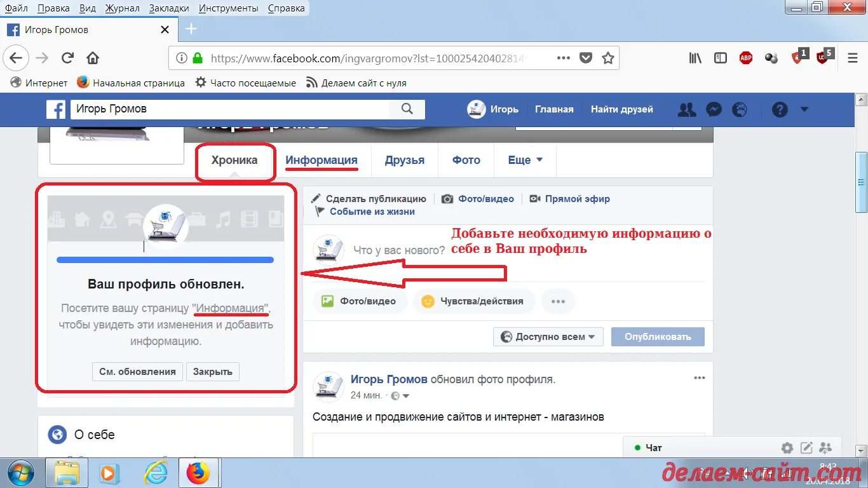Open friend requests icon in Facebook header
This screenshot has width=868, height=488.
click(x=687, y=109)
